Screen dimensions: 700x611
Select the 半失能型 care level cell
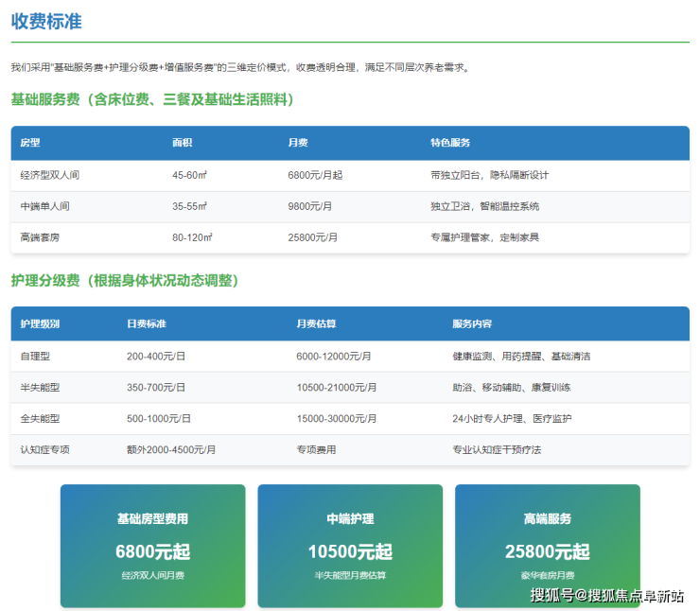coord(40,388)
